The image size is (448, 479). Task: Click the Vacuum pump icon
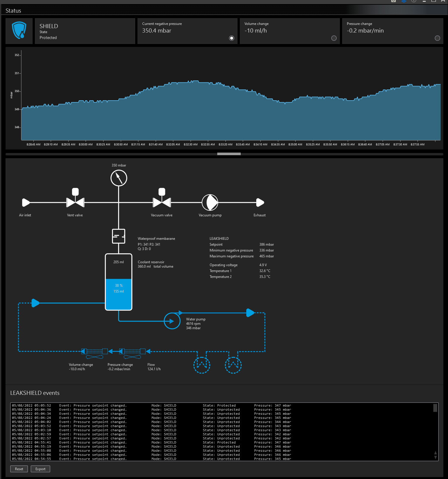[x=210, y=202]
